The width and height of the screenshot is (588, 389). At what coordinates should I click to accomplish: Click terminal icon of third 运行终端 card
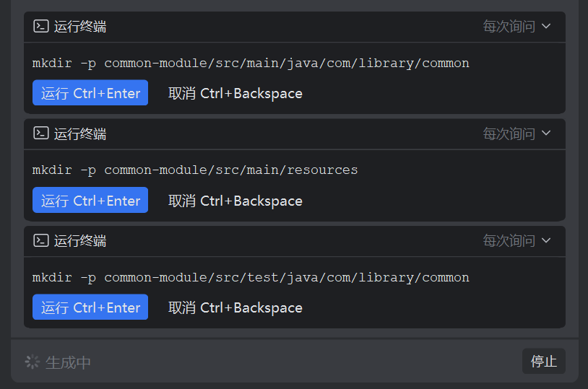coord(41,240)
